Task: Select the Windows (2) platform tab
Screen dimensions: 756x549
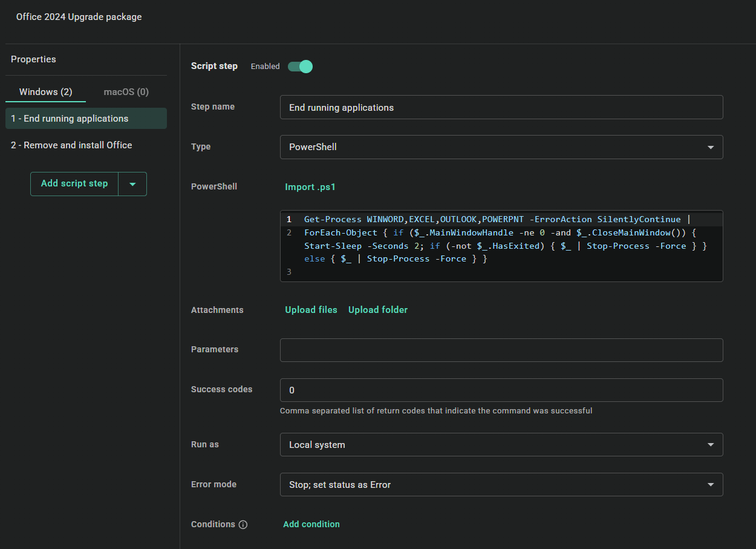Action: [x=45, y=91]
